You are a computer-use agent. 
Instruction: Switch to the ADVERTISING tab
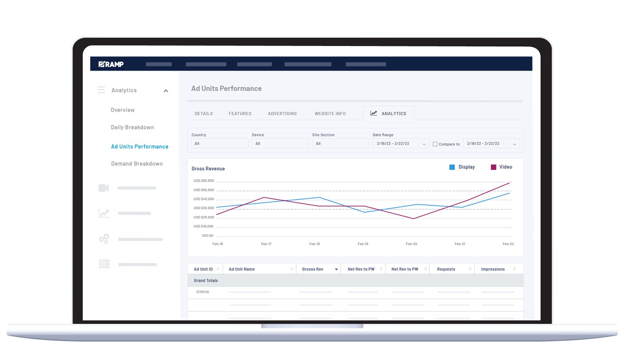pyautogui.click(x=282, y=114)
